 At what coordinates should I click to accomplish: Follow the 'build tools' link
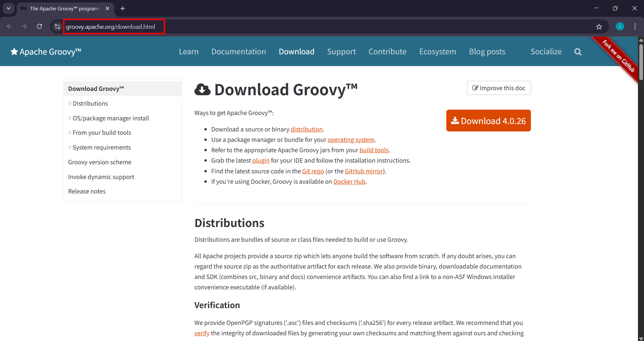click(374, 150)
